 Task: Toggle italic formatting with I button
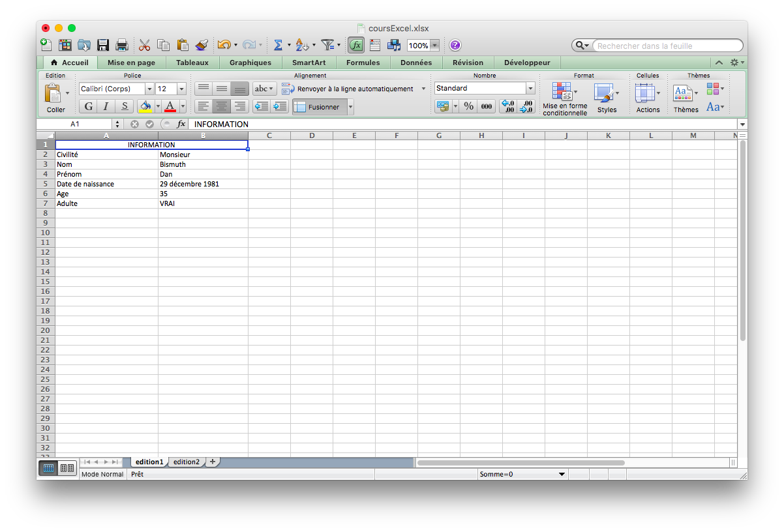tap(106, 106)
